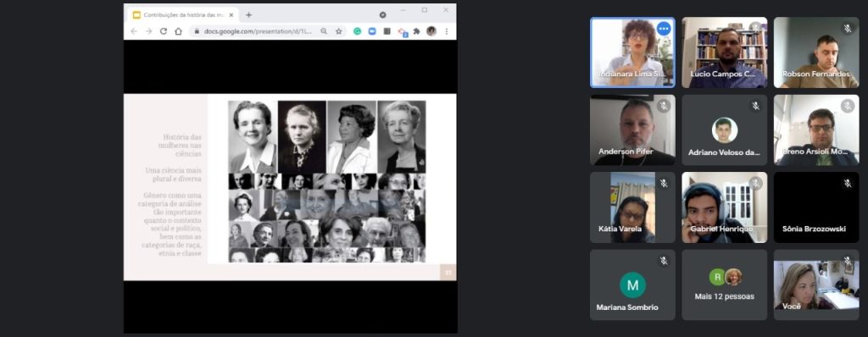Click muted mic on Robson Fernandes tile
The width and height of the screenshot is (868, 337).
[847, 28]
